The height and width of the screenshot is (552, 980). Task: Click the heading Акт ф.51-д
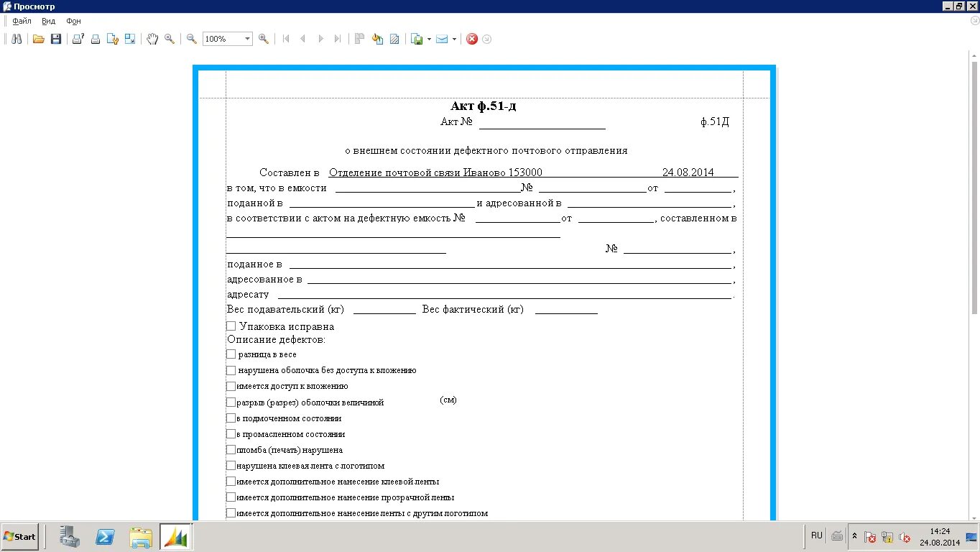pyautogui.click(x=484, y=106)
